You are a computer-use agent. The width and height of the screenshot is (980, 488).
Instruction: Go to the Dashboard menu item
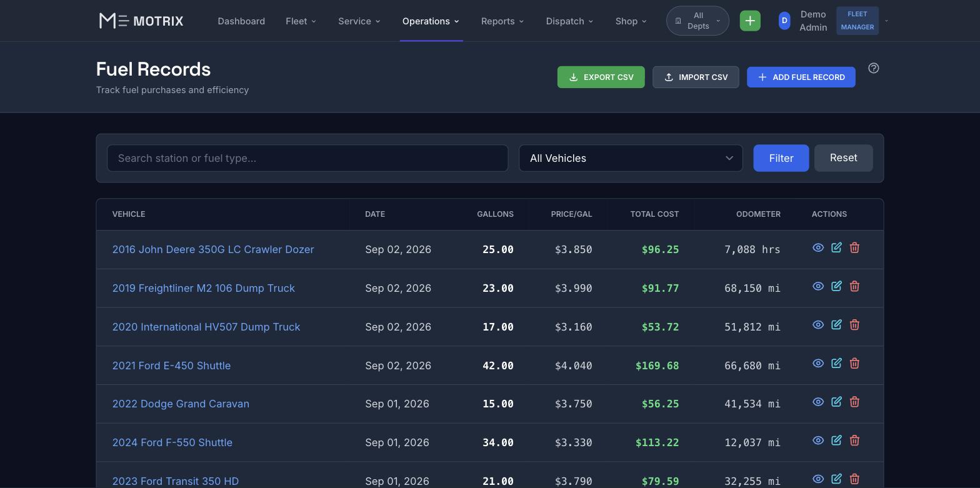coord(241,21)
